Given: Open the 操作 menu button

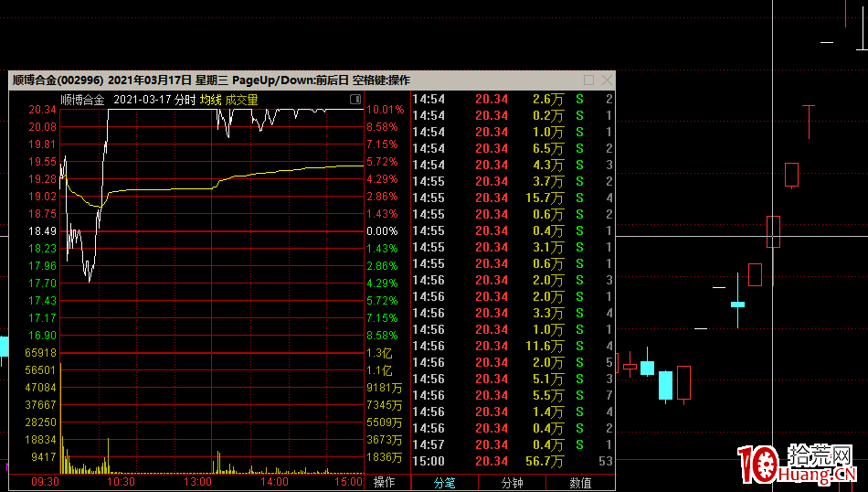Looking at the screenshot, I should 385,482.
